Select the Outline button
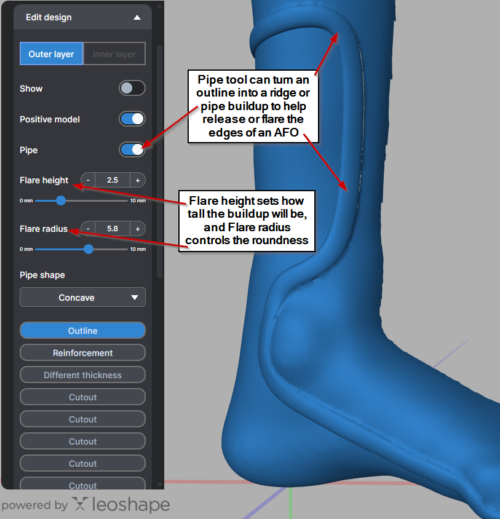Screen dimensions: 500x519 (83, 331)
